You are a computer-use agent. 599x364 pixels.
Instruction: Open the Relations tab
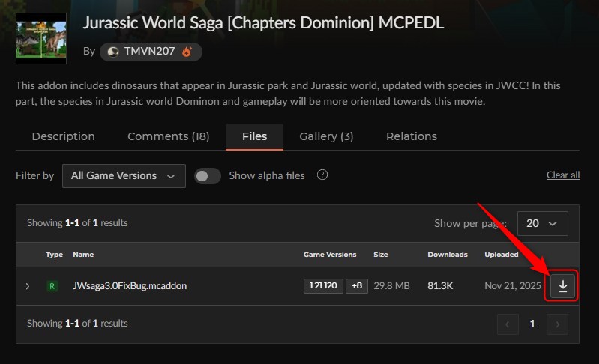pos(412,136)
